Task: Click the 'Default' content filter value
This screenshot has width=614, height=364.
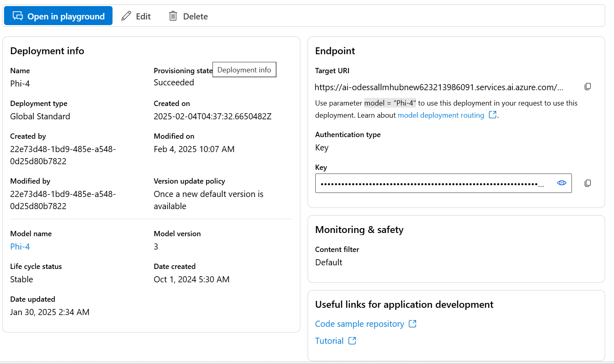Action: 329,262
